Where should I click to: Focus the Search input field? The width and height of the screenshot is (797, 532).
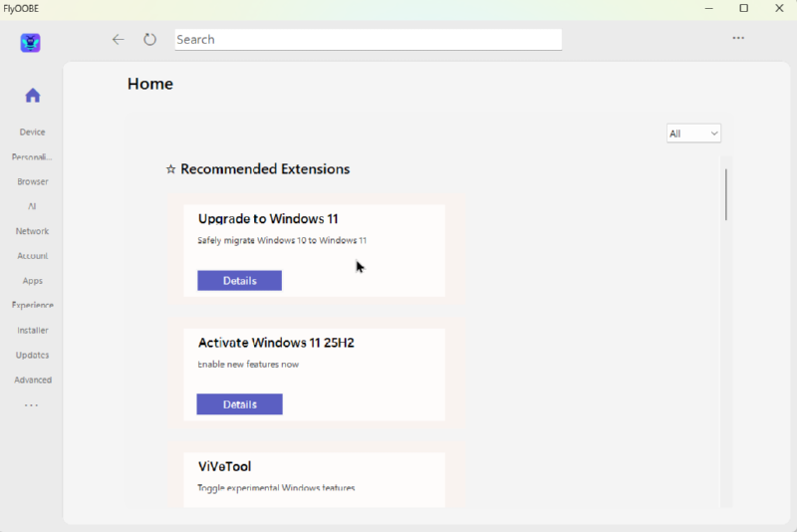click(x=368, y=40)
